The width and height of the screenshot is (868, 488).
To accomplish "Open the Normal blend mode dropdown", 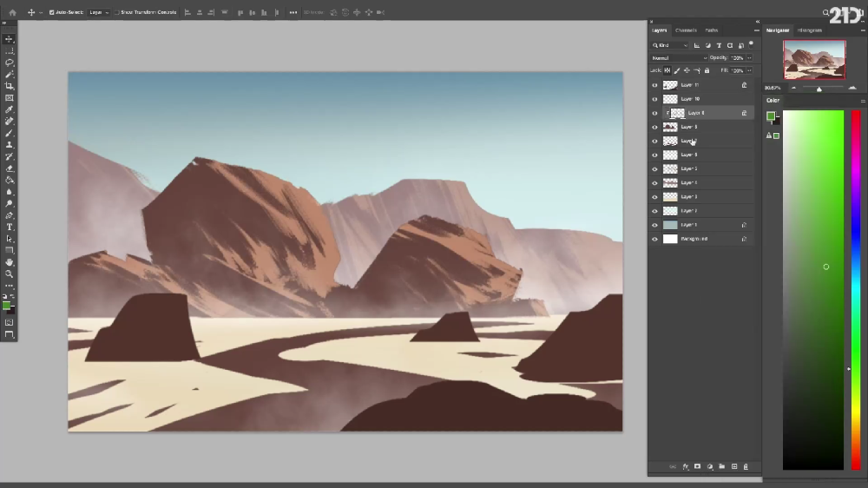I will pos(680,57).
